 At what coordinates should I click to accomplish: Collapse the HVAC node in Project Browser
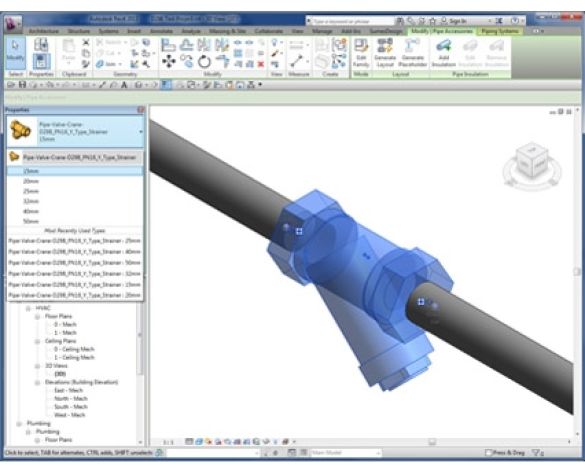pyautogui.click(x=28, y=308)
